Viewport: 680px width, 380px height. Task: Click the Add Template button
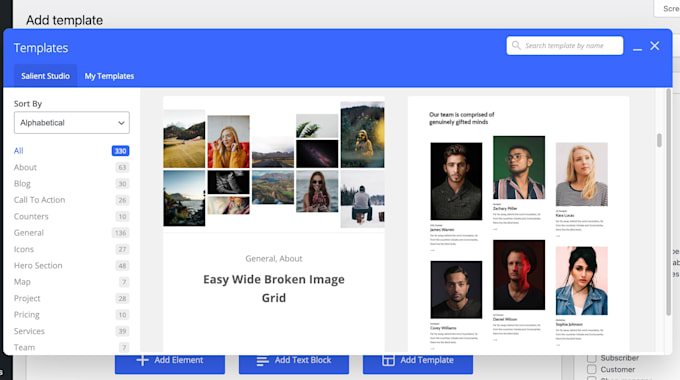click(x=418, y=363)
